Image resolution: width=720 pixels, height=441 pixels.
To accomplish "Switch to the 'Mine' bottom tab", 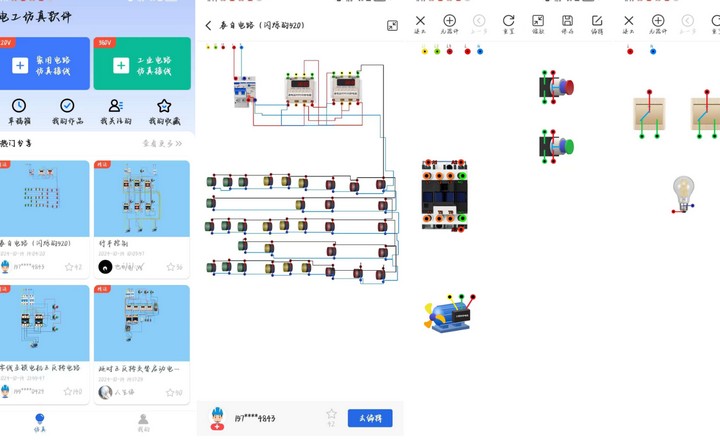I will click(x=143, y=423).
